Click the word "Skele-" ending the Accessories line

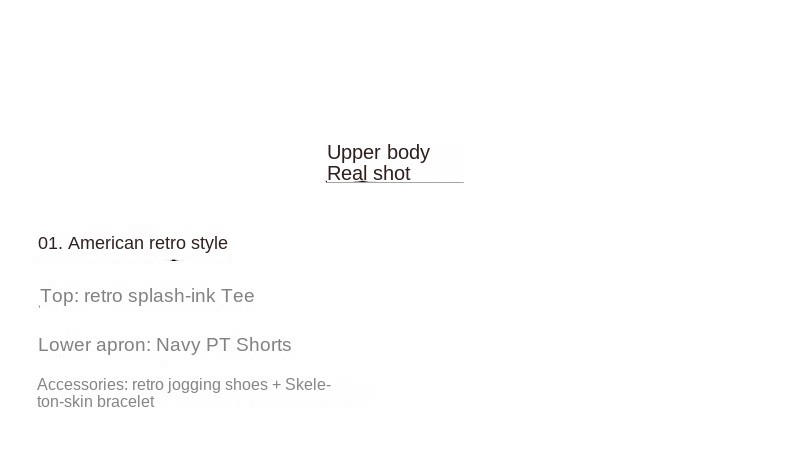tap(308, 385)
